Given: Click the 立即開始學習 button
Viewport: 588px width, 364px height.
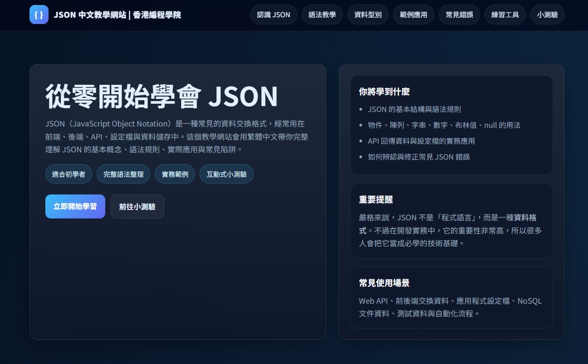Looking at the screenshot, I should (75, 206).
